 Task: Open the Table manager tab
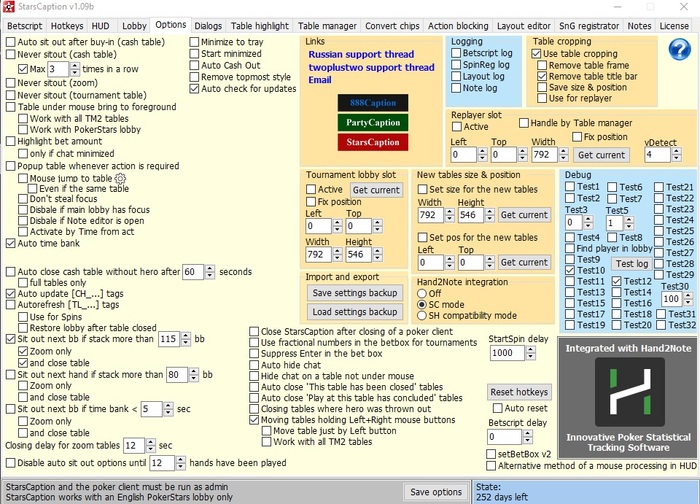(327, 26)
